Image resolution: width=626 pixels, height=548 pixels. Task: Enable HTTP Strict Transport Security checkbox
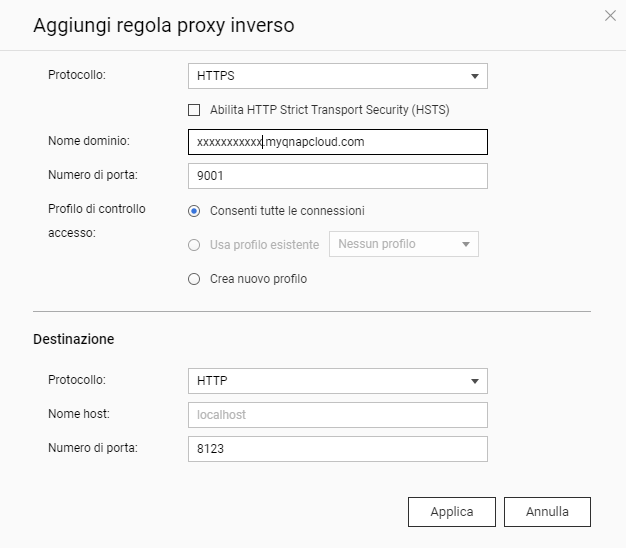pos(195,109)
